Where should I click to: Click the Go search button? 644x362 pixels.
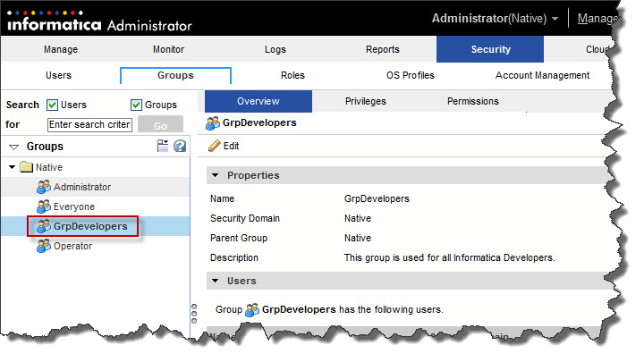tap(161, 124)
